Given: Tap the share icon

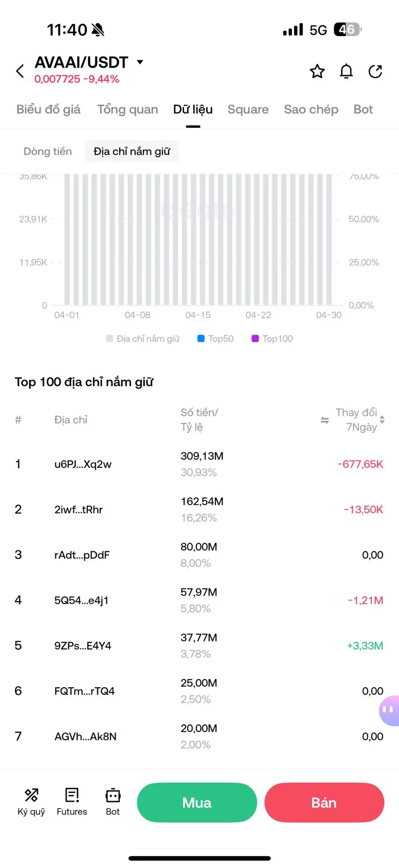Looking at the screenshot, I should click(x=375, y=71).
